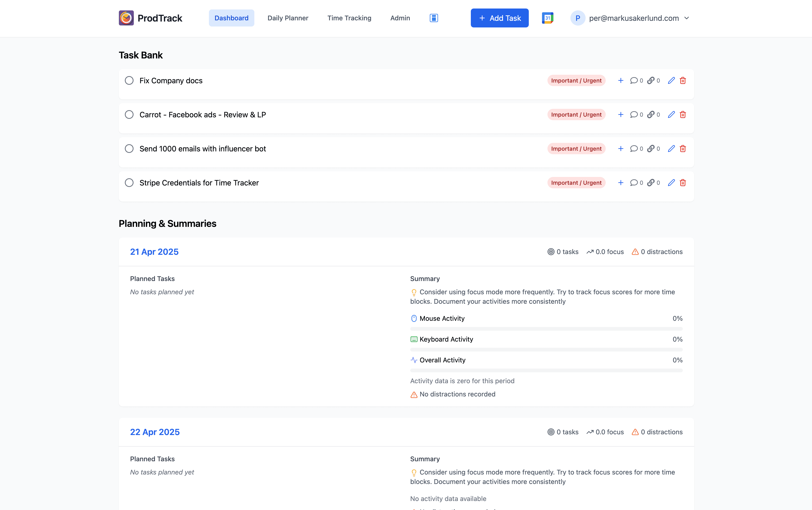
Task: Mark Fix Company docs as complete
Action: point(129,81)
